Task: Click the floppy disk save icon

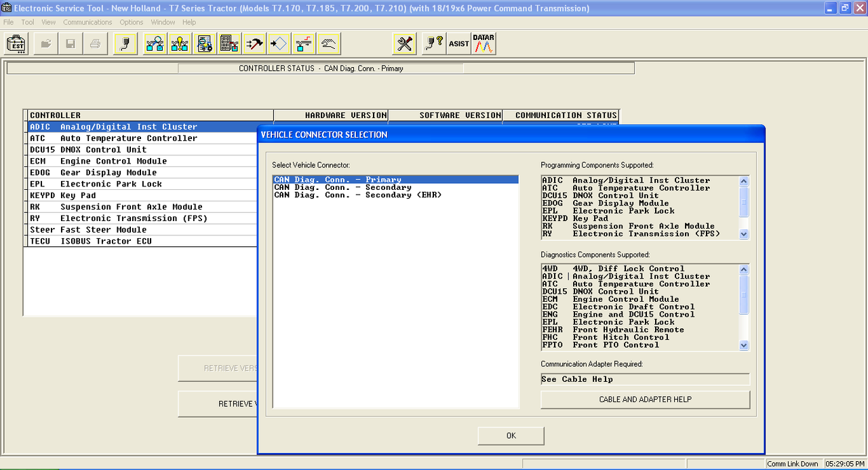Action: coord(71,44)
